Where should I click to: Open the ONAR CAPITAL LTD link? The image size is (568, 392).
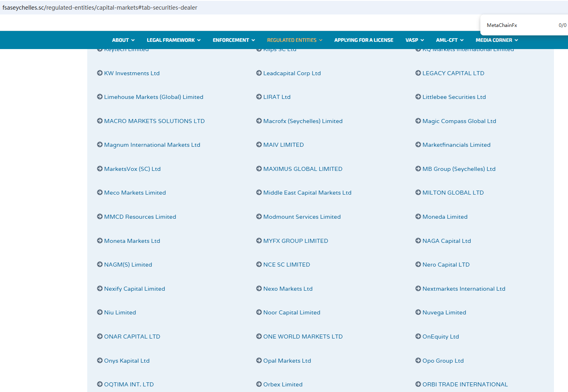(x=132, y=337)
